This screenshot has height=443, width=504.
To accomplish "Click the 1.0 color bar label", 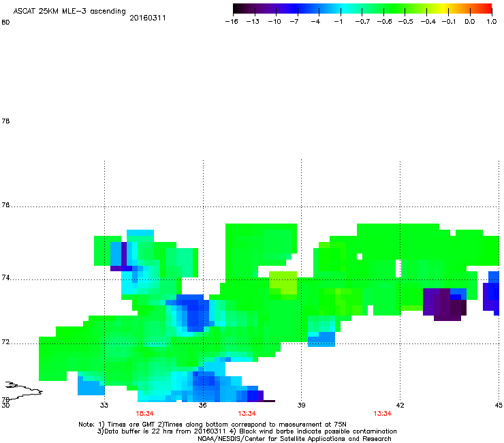I will [492, 22].
